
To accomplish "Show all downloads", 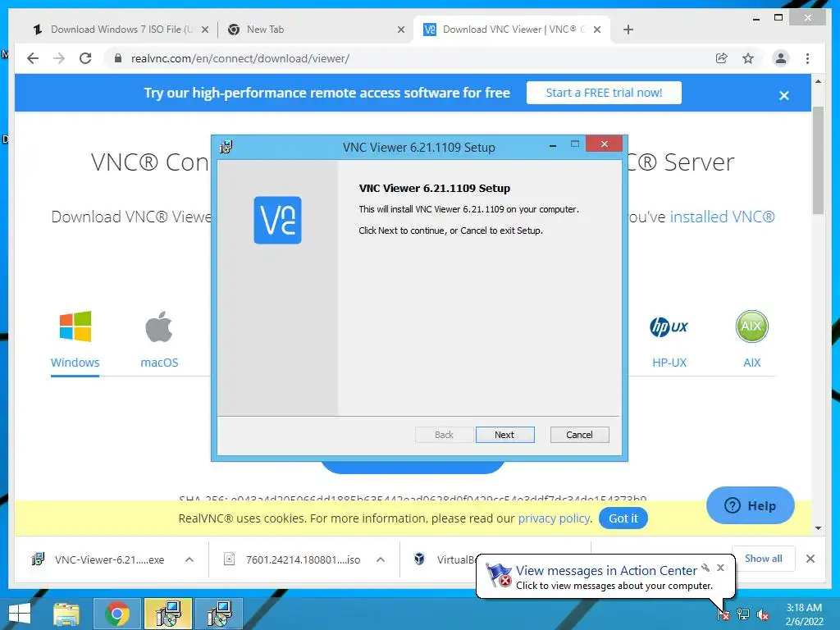I will pyautogui.click(x=763, y=558).
